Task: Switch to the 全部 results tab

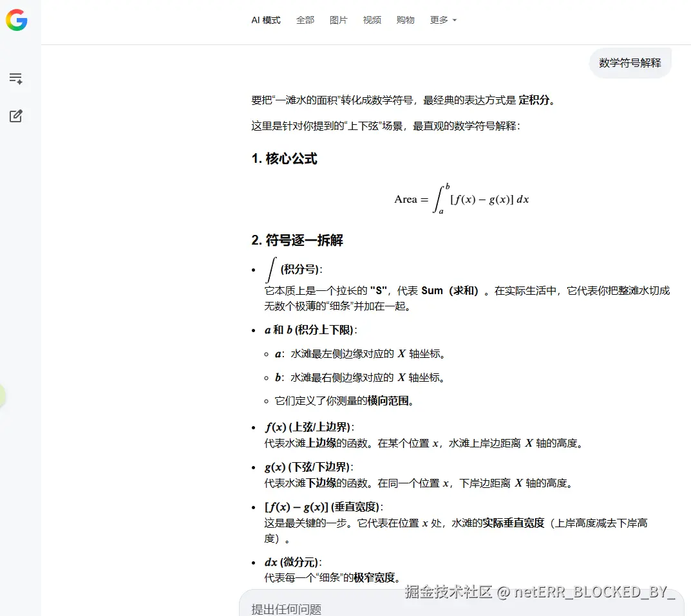Action: point(305,20)
